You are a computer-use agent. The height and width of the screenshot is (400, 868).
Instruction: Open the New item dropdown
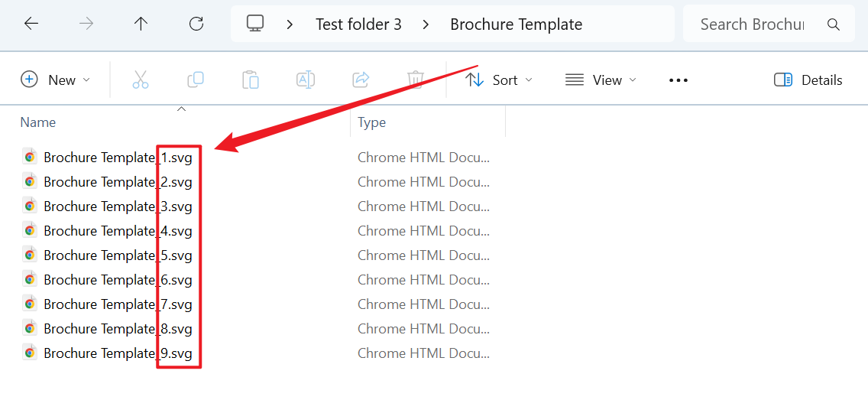[55, 80]
